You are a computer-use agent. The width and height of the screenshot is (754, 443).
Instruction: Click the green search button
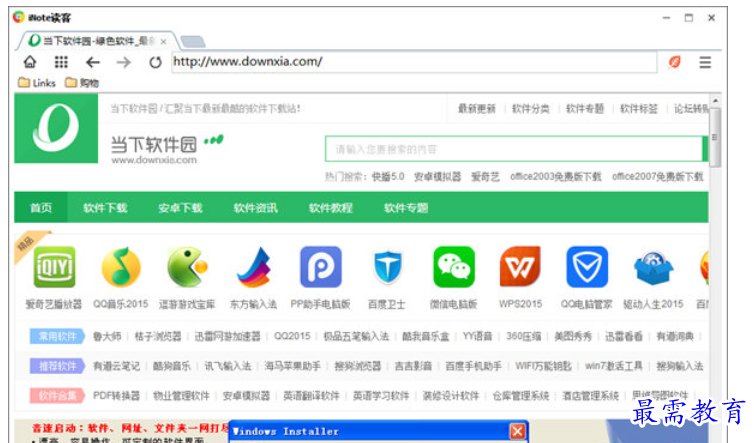pyautogui.click(x=705, y=149)
